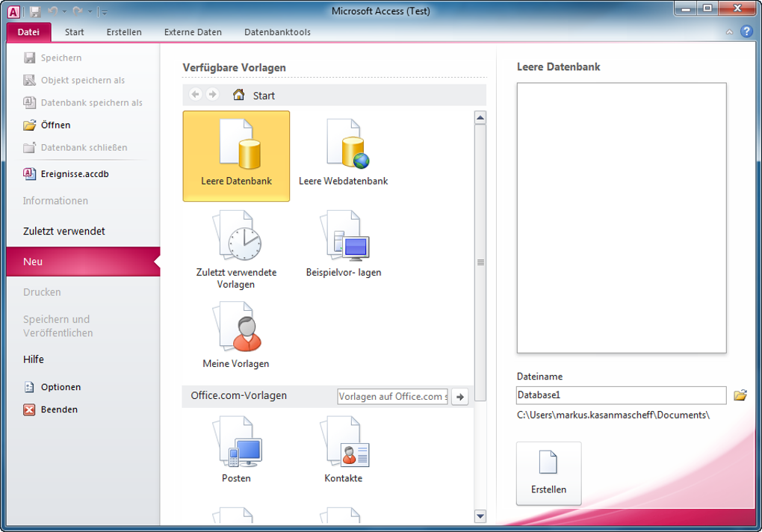Select Hilfe in the backstage sidebar
Image resolution: width=762 pixels, height=532 pixels.
(x=34, y=359)
